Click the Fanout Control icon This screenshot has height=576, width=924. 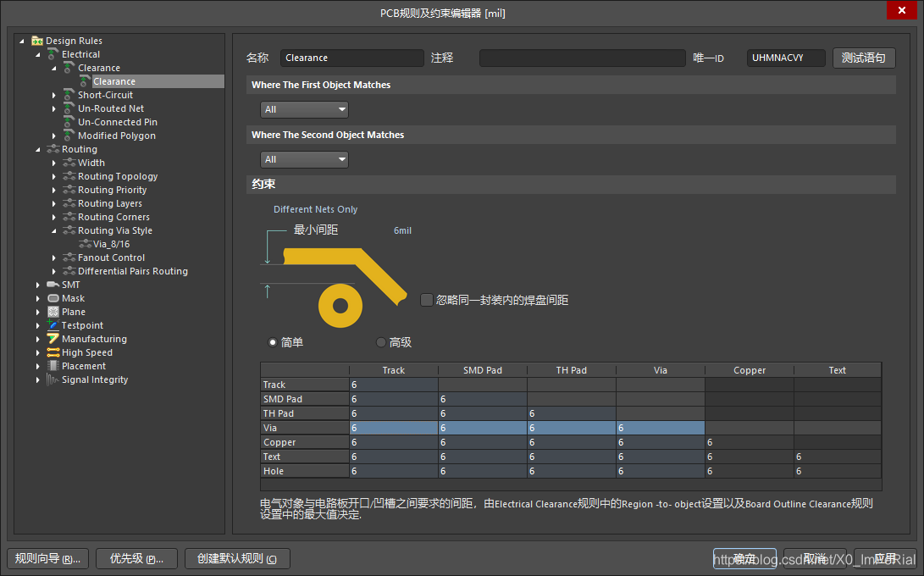(69, 258)
